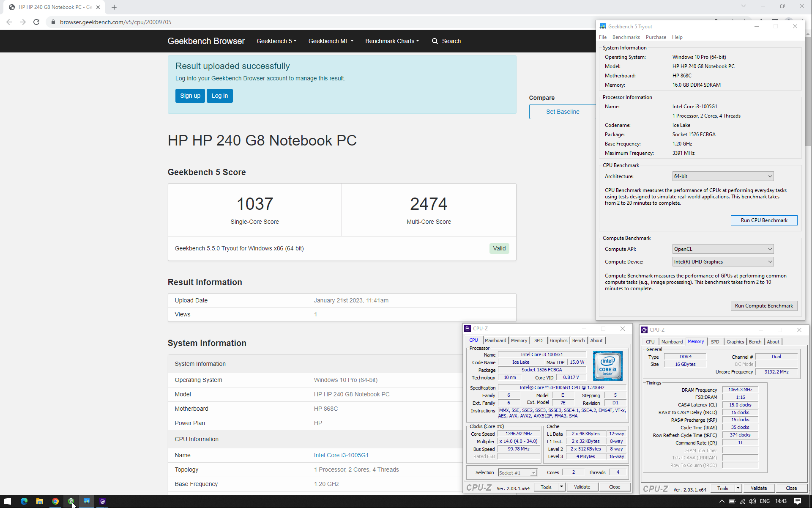Open the Chrome tab search chevron
This screenshot has width=812, height=508.
pyautogui.click(x=744, y=6)
